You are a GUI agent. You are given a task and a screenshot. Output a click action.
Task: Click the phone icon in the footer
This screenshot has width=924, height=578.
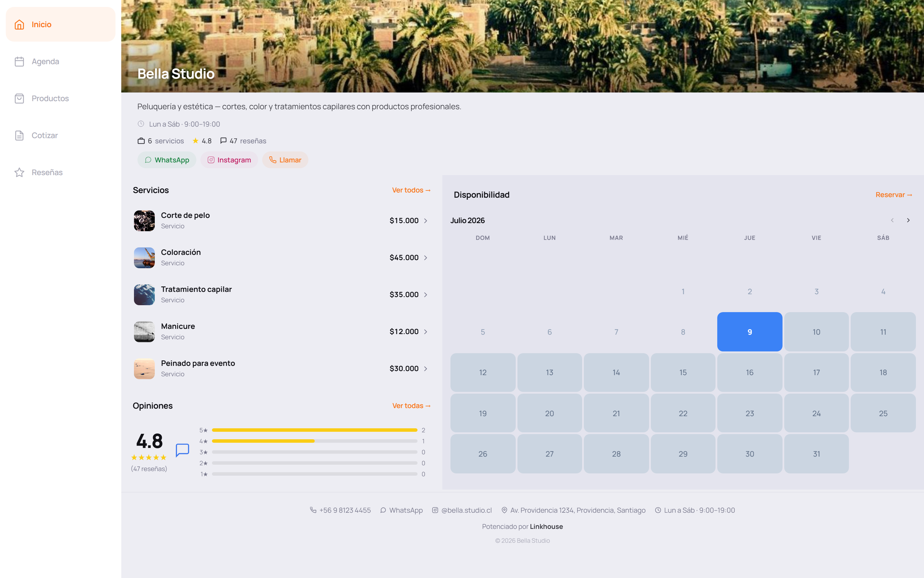tap(313, 510)
